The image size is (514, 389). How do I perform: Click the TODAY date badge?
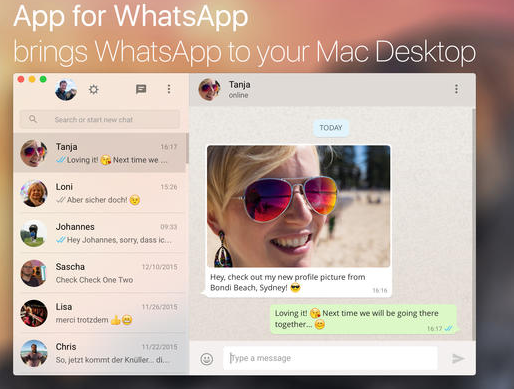tap(331, 128)
